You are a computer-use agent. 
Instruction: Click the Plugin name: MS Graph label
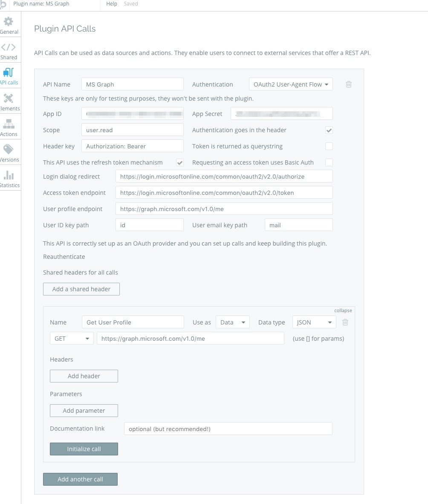[41, 4]
